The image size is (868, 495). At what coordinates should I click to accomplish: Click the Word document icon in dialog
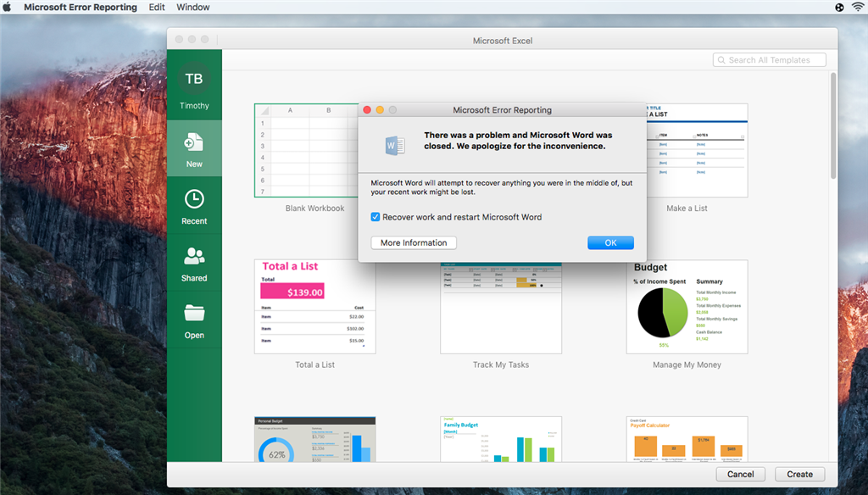pos(395,146)
